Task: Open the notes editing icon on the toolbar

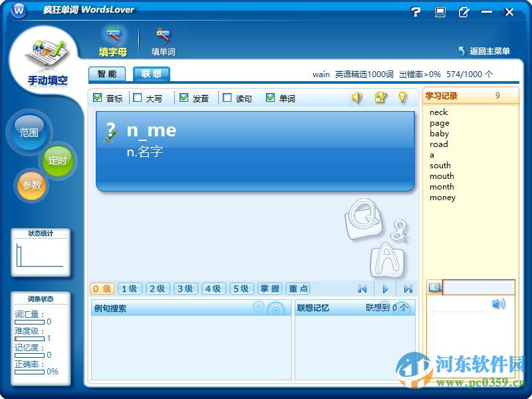Action: (380, 98)
